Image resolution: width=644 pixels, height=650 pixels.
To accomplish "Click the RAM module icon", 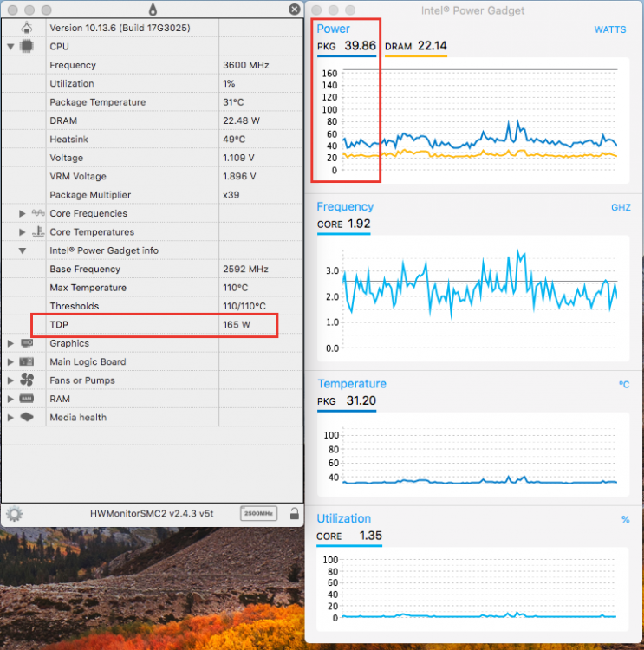I will pyautogui.click(x=27, y=399).
